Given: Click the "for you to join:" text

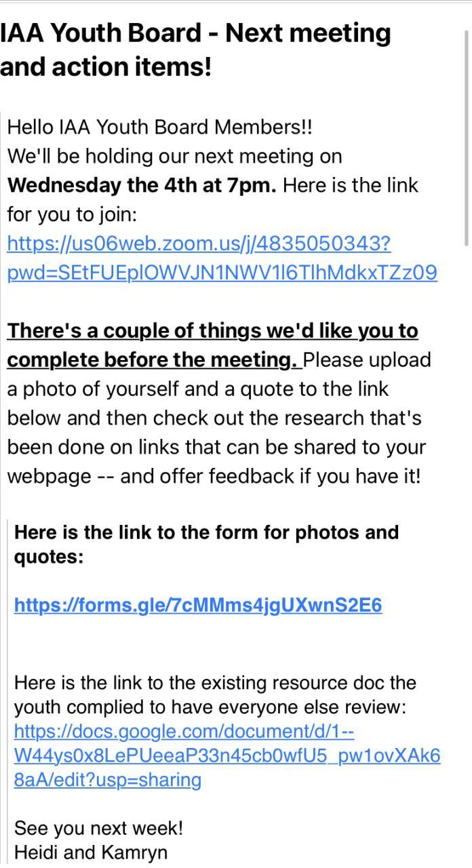Looking at the screenshot, I should coord(72,214).
